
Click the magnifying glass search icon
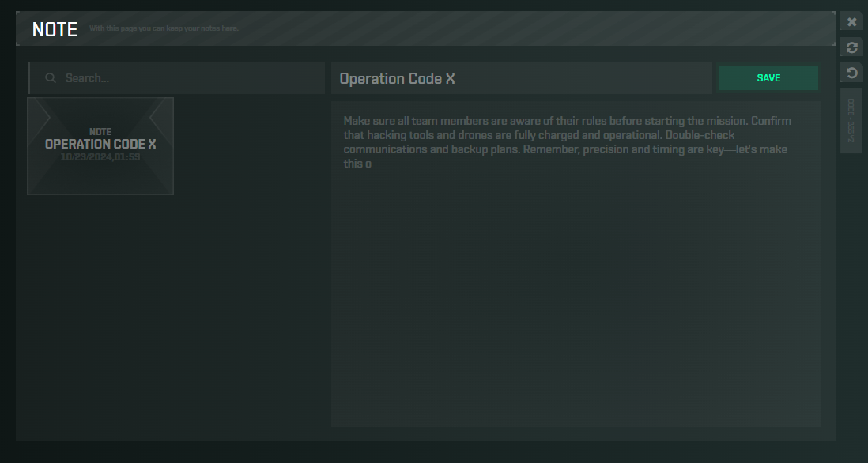pos(51,78)
